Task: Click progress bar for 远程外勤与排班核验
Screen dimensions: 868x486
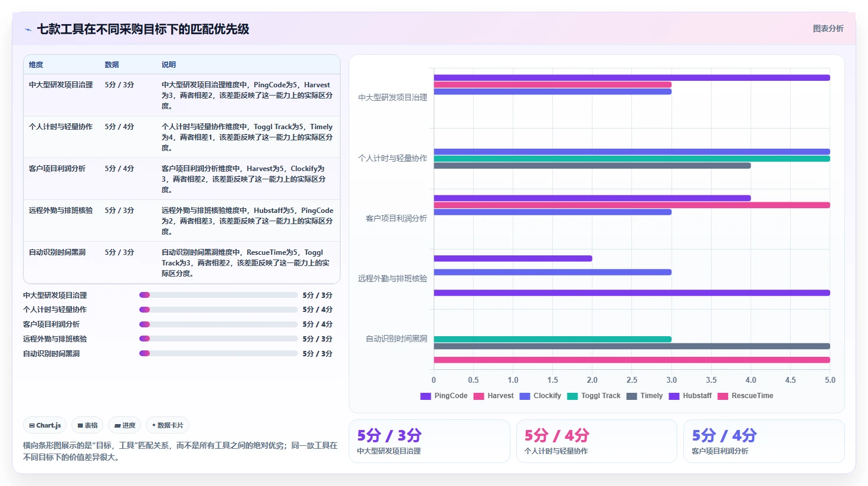Action: pos(218,339)
